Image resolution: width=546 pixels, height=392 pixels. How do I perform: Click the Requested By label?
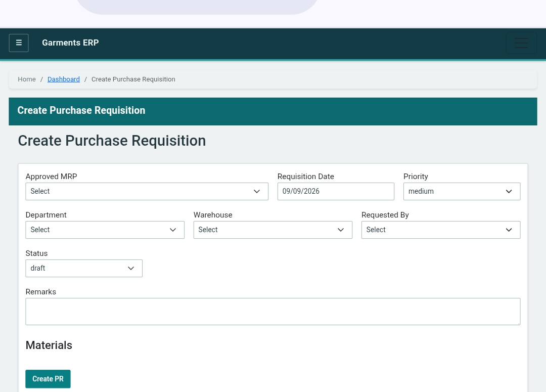[385, 215]
